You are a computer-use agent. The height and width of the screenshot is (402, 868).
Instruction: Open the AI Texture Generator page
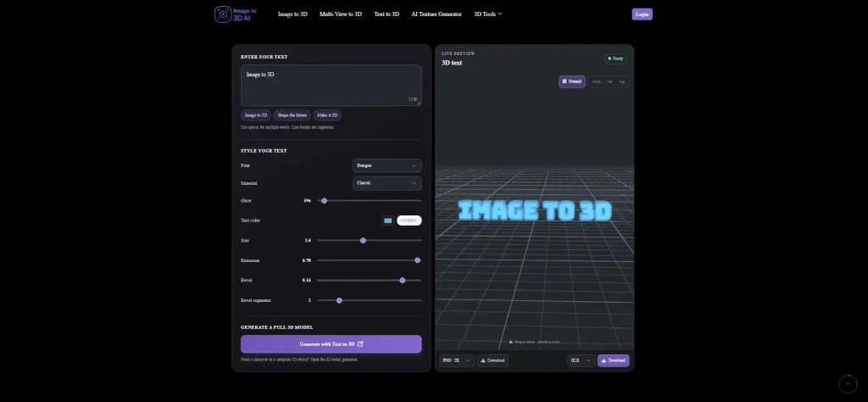[x=437, y=14]
